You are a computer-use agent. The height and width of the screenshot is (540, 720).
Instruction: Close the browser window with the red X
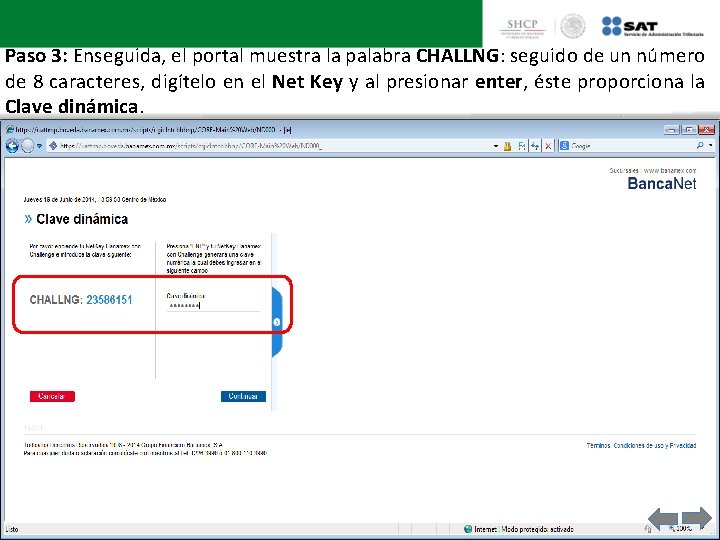[x=706, y=129]
